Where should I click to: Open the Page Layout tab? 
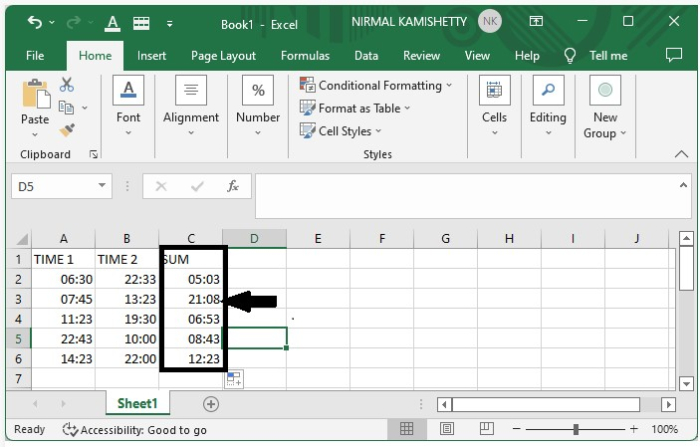click(223, 56)
